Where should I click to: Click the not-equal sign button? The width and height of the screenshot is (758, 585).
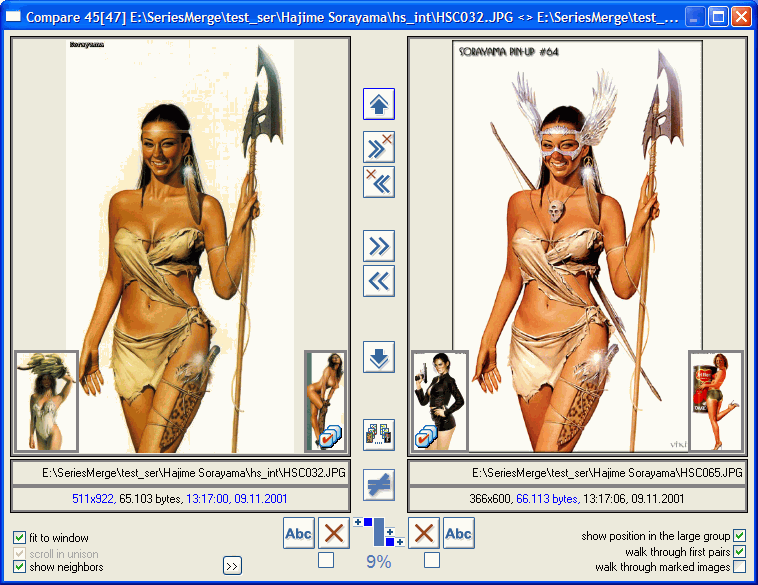point(379,485)
